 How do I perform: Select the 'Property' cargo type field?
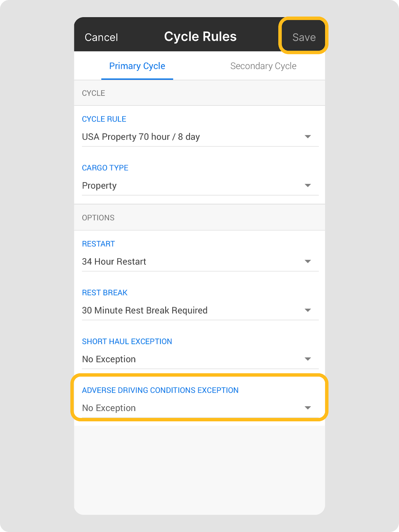pos(99,186)
